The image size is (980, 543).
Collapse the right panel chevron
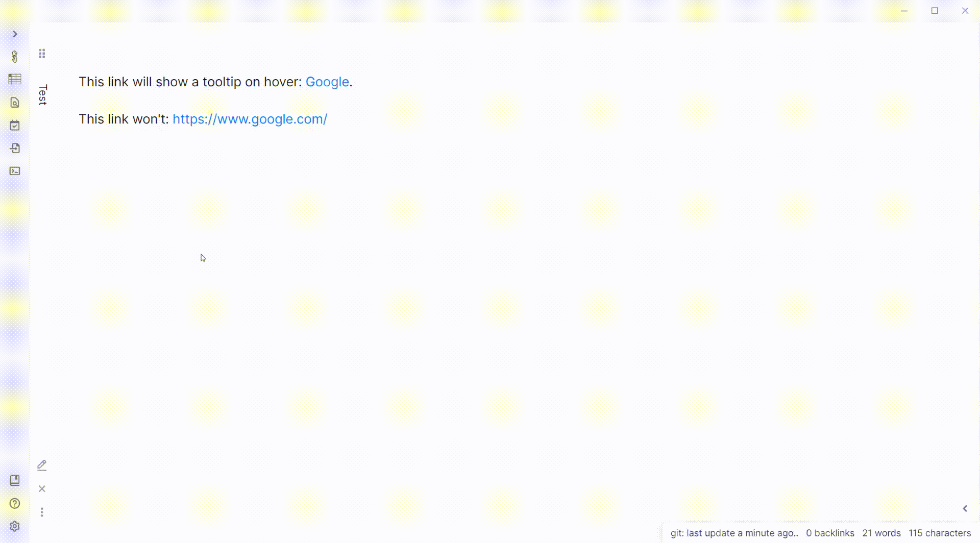coord(966,508)
